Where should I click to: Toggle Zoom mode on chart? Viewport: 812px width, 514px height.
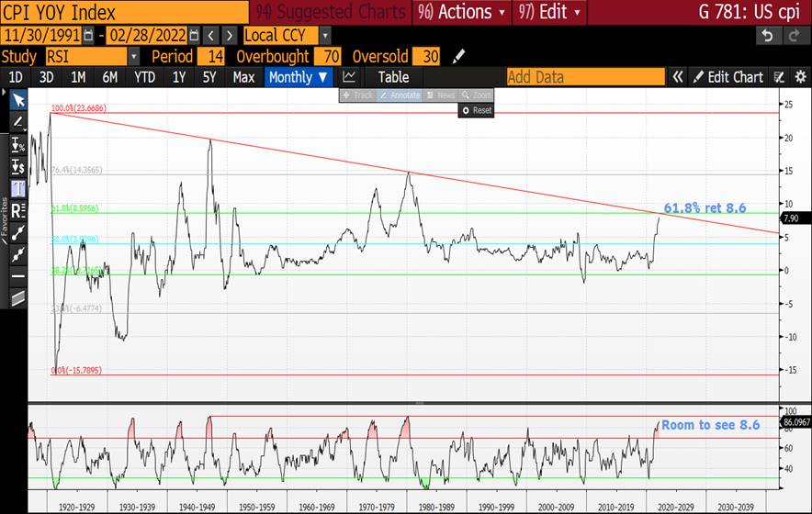click(x=477, y=95)
